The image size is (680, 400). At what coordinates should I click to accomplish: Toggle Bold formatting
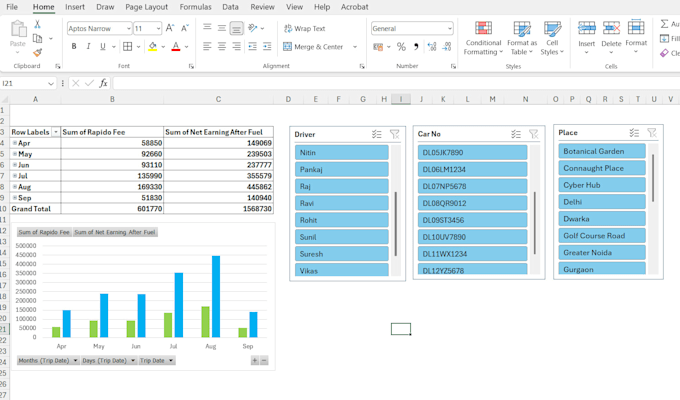[x=74, y=46]
